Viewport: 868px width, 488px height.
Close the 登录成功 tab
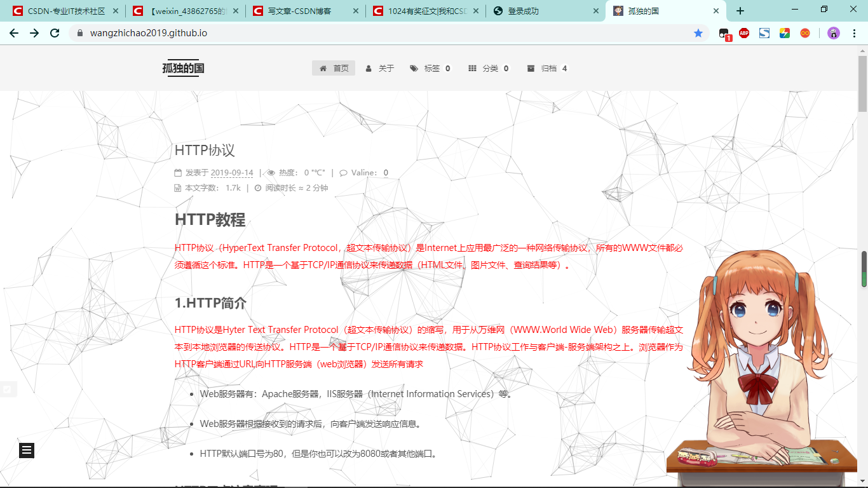tap(595, 11)
